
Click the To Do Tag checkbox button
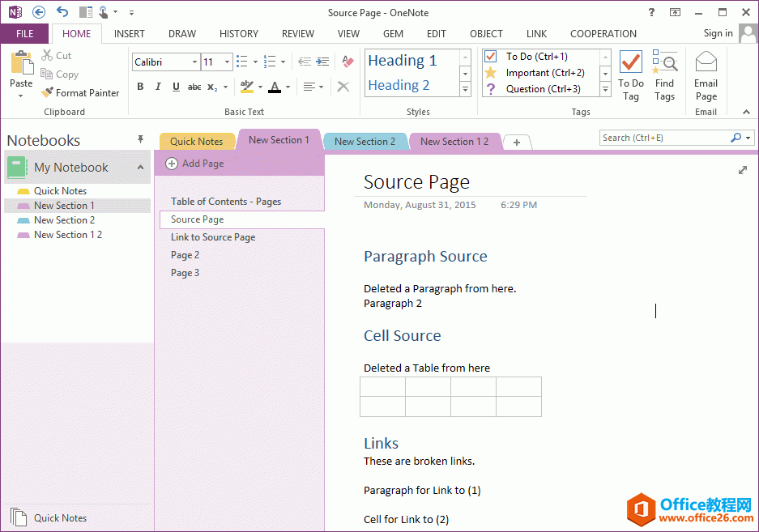(630, 63)
